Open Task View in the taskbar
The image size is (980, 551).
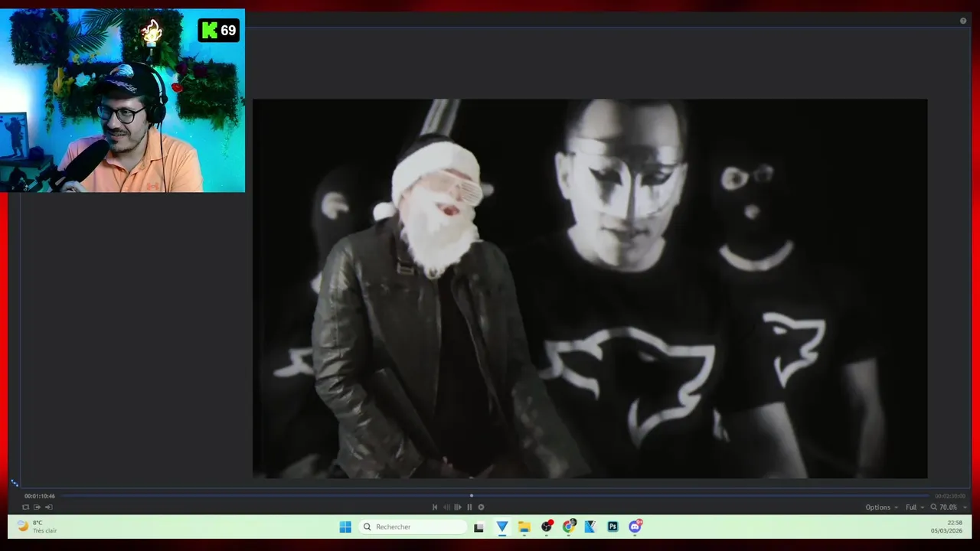pyautogui.click(x=479, y=527)
